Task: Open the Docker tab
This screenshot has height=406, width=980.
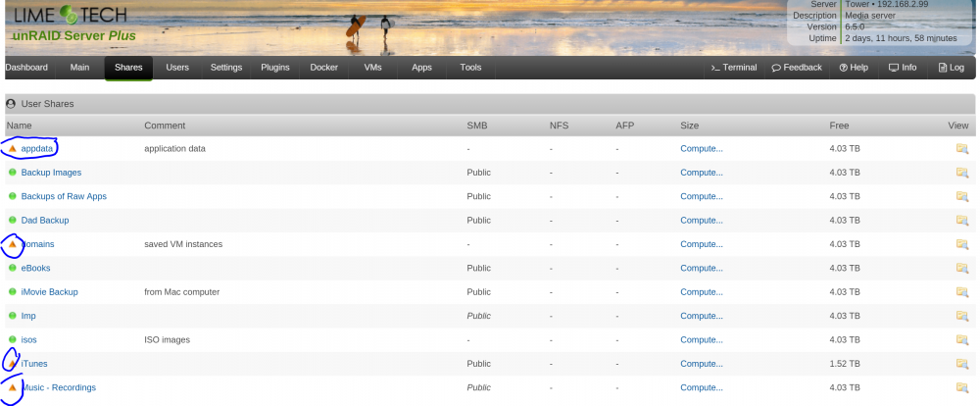Action: [323, 68]
